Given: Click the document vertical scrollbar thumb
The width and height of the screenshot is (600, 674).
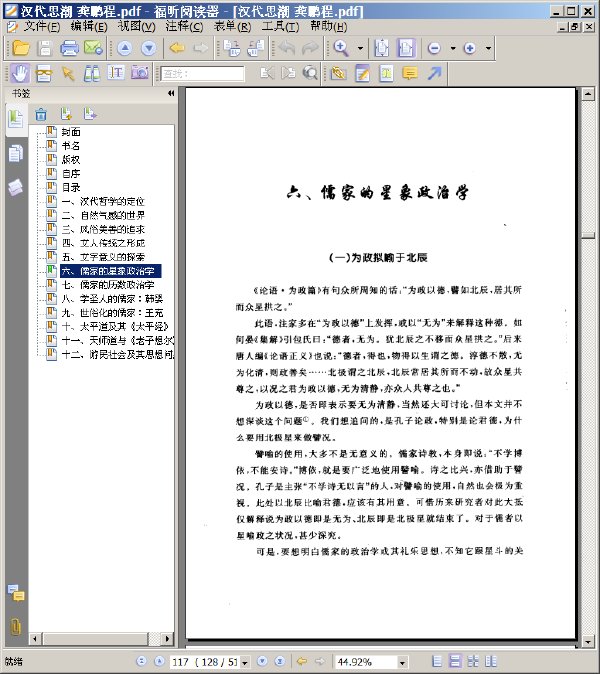Looking at the screenshot, I should click(x=588, y=235).
